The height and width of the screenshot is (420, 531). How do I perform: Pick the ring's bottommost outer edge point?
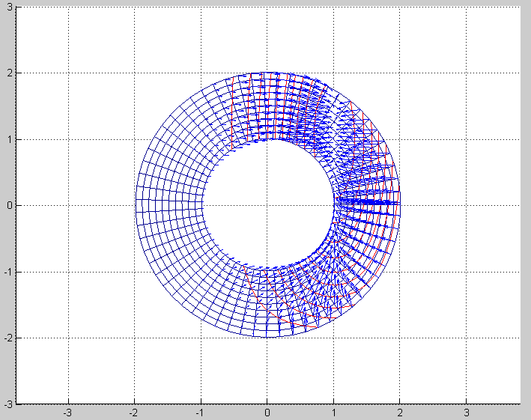(267, 337)
